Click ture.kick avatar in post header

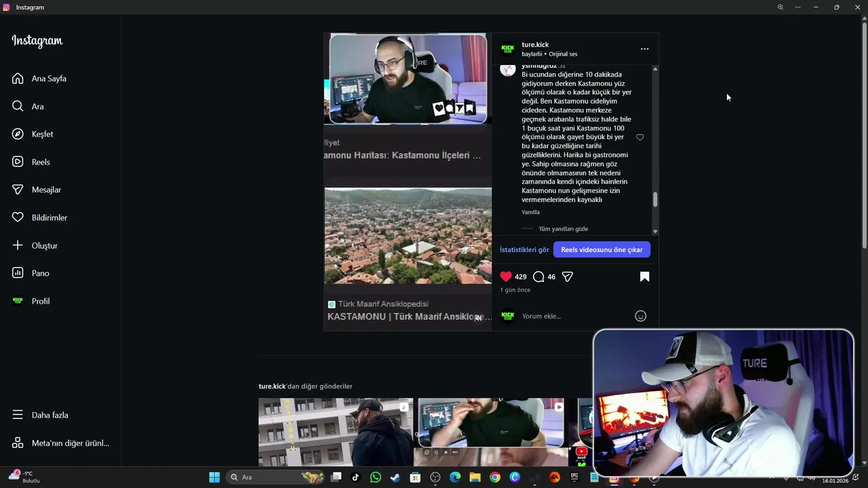click(x=508, y=49)
